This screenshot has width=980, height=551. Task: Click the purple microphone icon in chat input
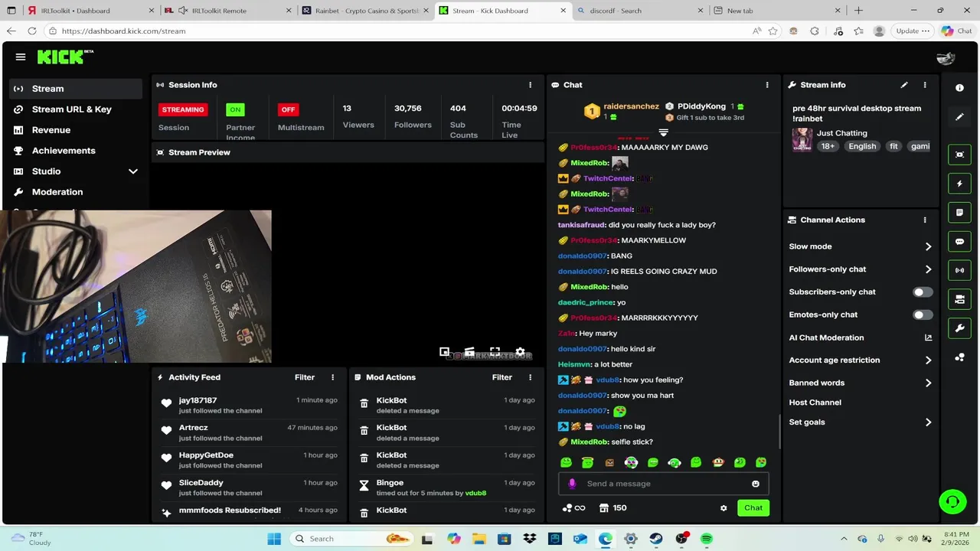coord(572,484)
